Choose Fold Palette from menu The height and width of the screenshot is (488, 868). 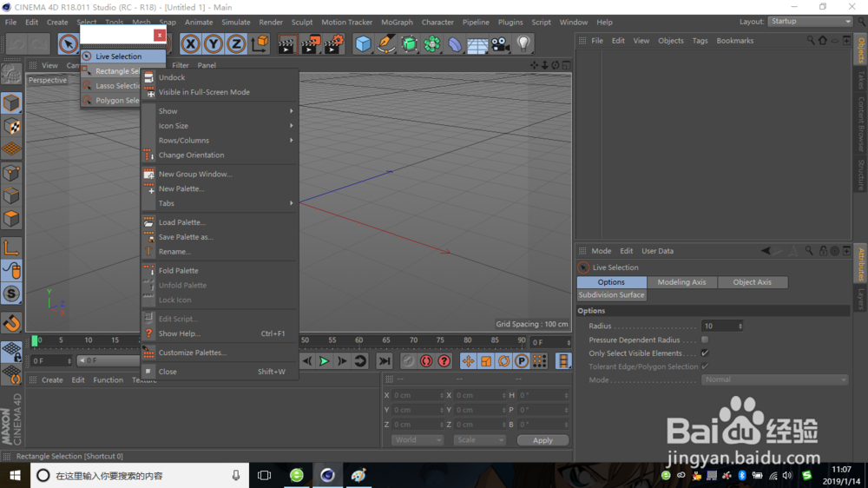click(x=220, y=270)
